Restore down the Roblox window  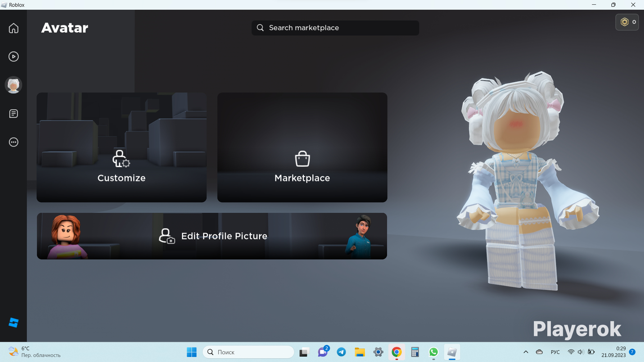pyautogui.click(x=613, y=5)
